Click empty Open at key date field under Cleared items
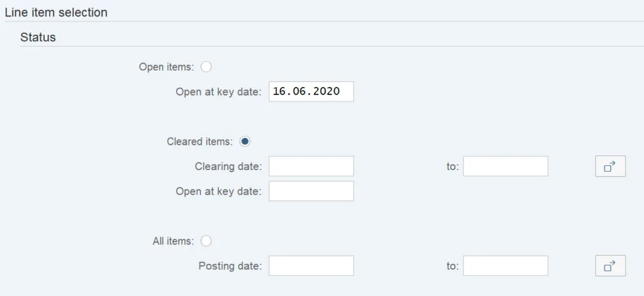This screenshot has height=296, width=644. (x=311, y=191)
